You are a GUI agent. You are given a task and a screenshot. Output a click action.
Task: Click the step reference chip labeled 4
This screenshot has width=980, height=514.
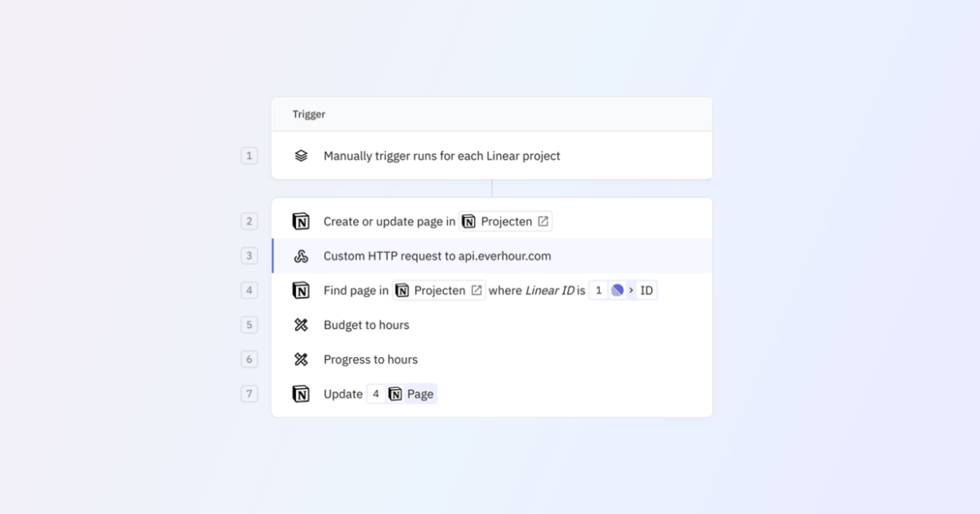[376, 393]
